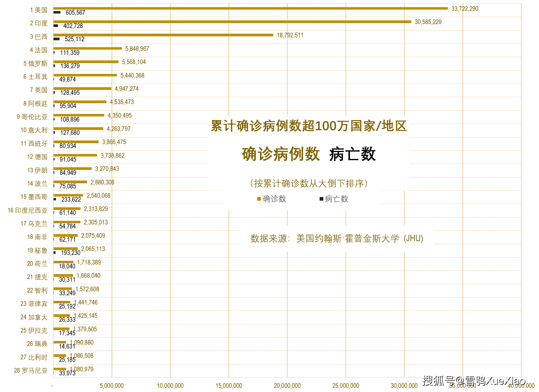539x392 pixels.
Task: Click the 5,000,000 axis tick label
Action: (112, 386)
